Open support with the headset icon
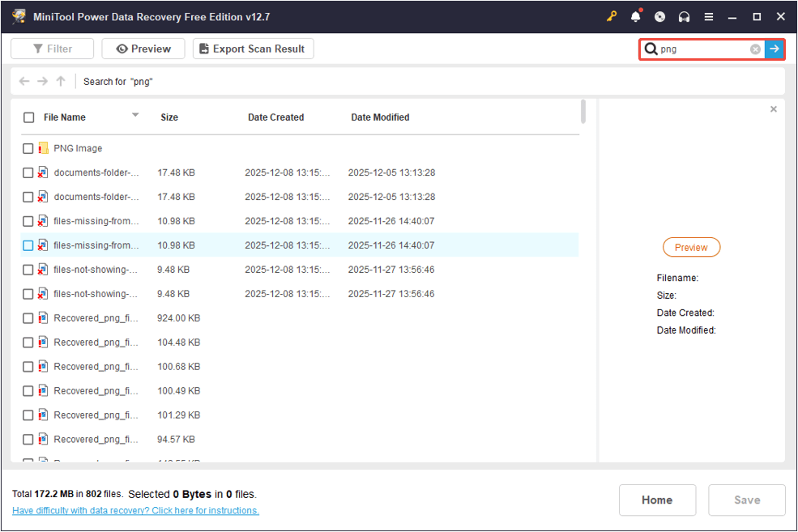The image size is (798, 532). click(683, 16)
